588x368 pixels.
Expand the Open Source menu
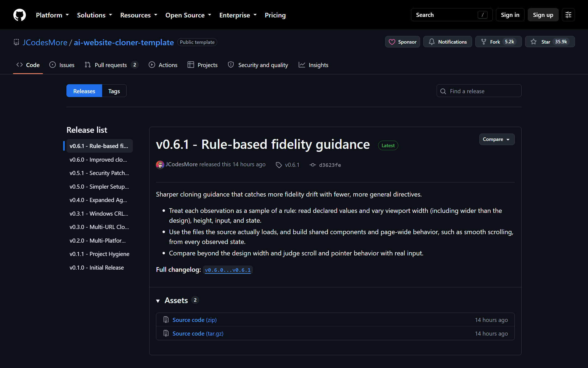click(188, 15)
